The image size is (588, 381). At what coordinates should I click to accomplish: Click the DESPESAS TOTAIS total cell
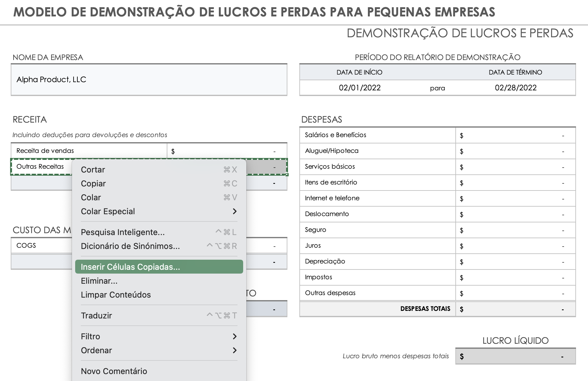[515, 309]
